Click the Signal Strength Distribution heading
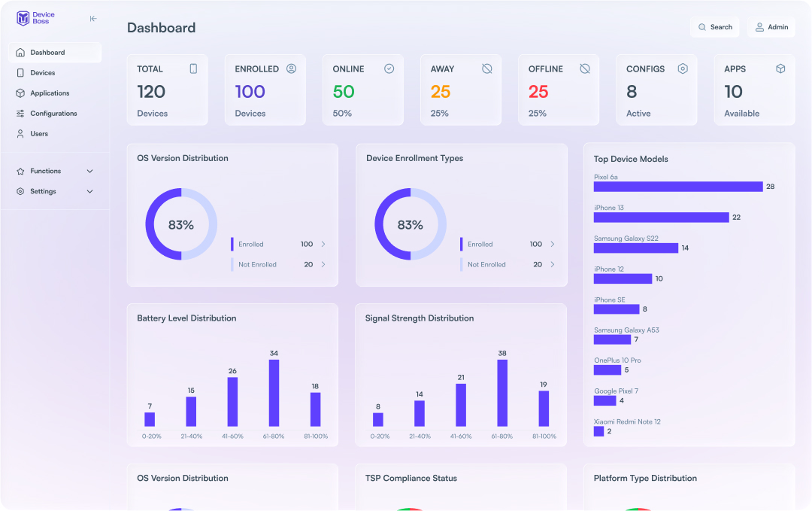Image resolution: width=812 pixels, height=511 pixels. (x=420, y=318)
